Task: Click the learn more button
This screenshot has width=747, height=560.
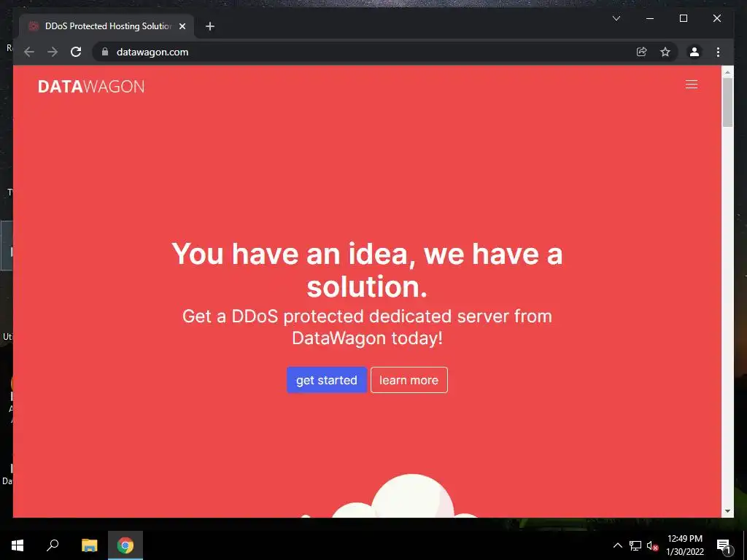Action: click(409, 380)
